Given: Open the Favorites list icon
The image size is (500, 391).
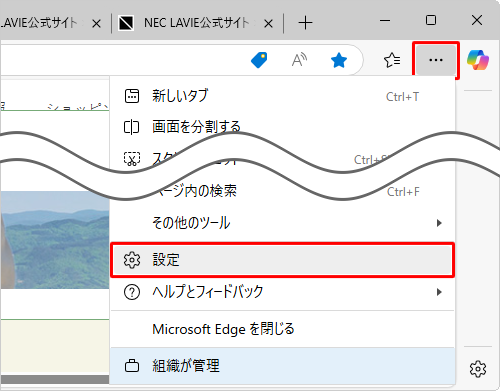Looking at the screenshot, I should [392, 60].
